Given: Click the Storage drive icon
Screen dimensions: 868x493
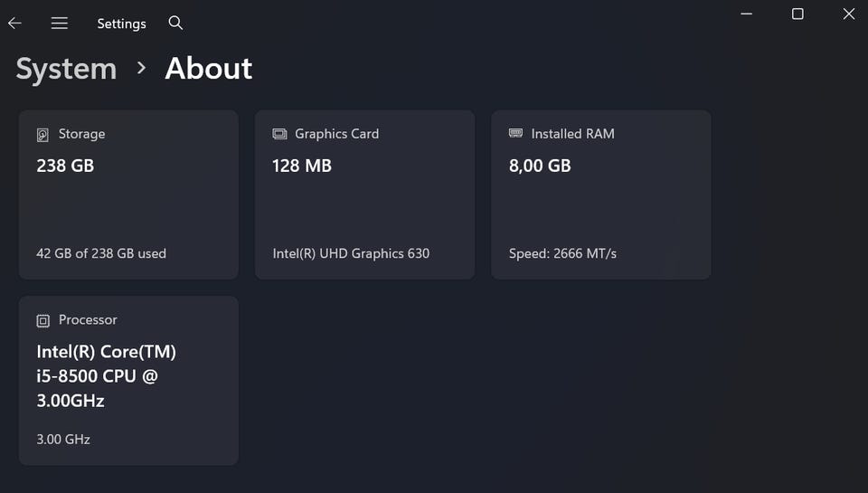Looking at the screenshot, I should (42, 135).
